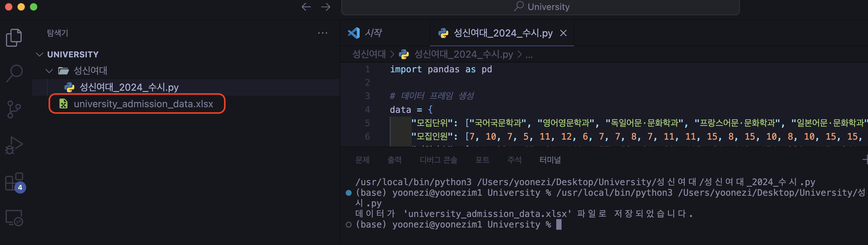The height and width of the screenshot is (245, 868).
Task: Go forward with the right arrow
Action: click(x=325, y=7)
